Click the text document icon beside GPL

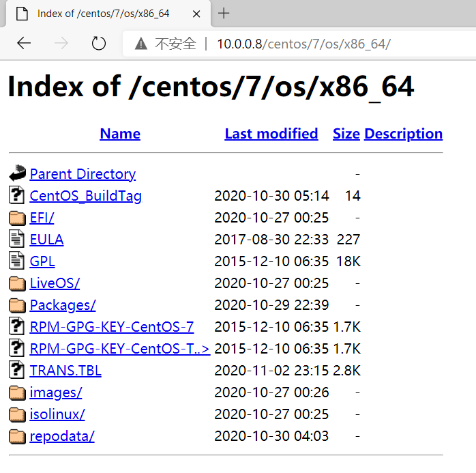[16, 260]
